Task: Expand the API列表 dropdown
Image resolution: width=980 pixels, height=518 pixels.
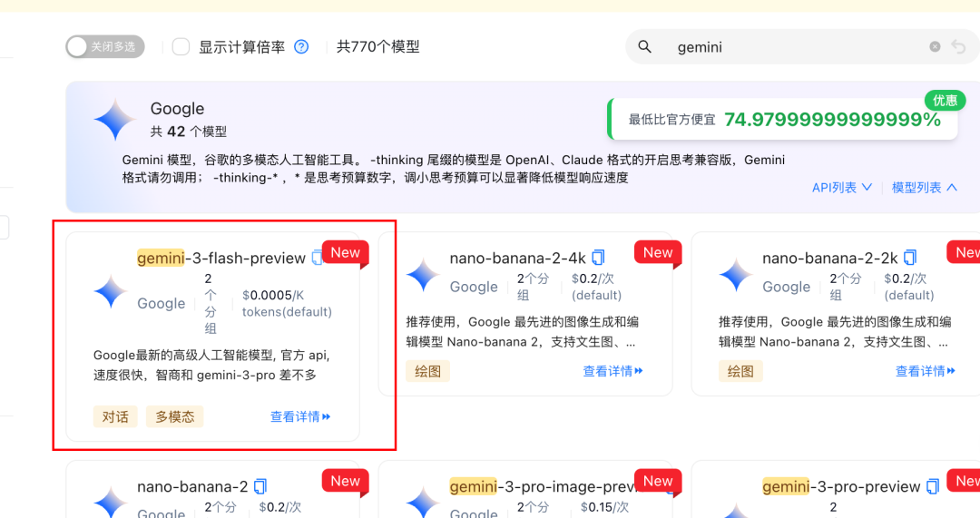Action: click(841, 188)
